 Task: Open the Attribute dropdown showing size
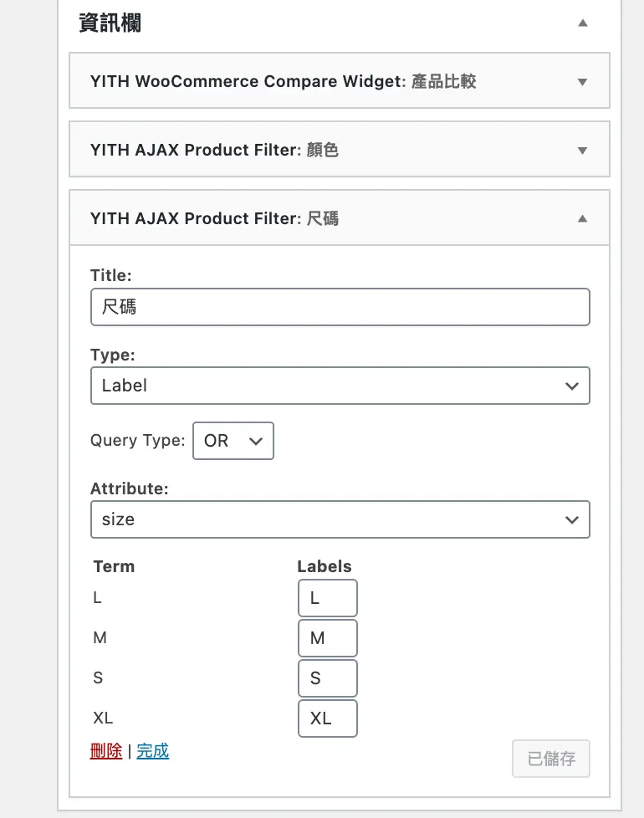click(340, 519)
